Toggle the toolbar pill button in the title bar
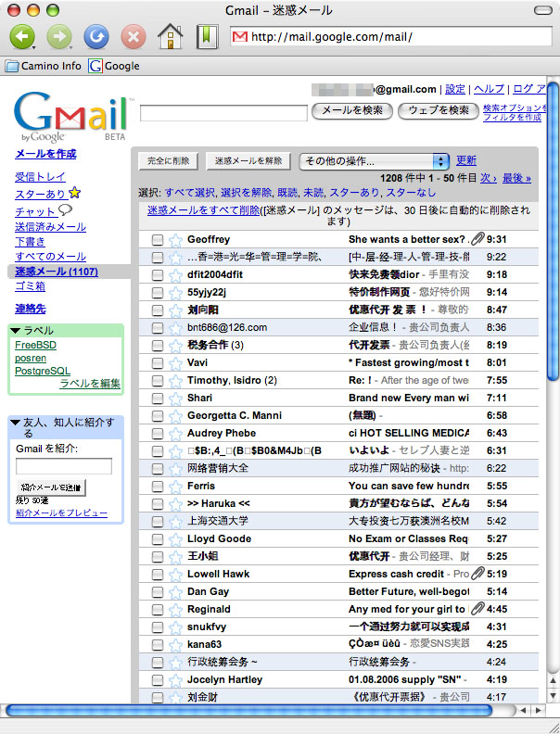This screenshot has height=734, width=560. click(x=542, y=10)
